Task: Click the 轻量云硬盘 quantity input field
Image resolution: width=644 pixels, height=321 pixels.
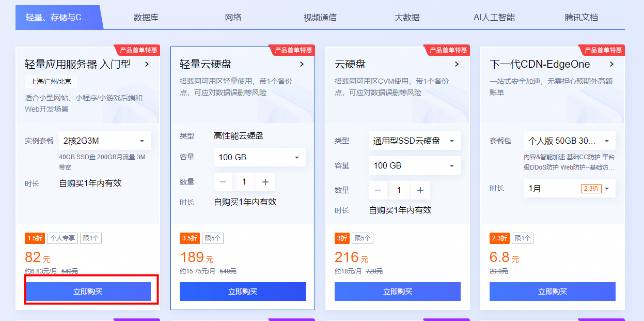Action: click(x=244, y=182)
